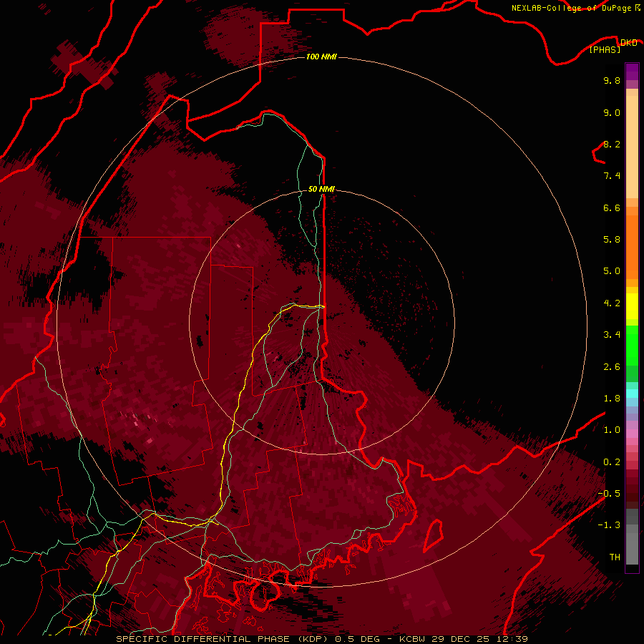Click the 100 NMI range ring label
This screenshot has width=644, height=644.
321,57
